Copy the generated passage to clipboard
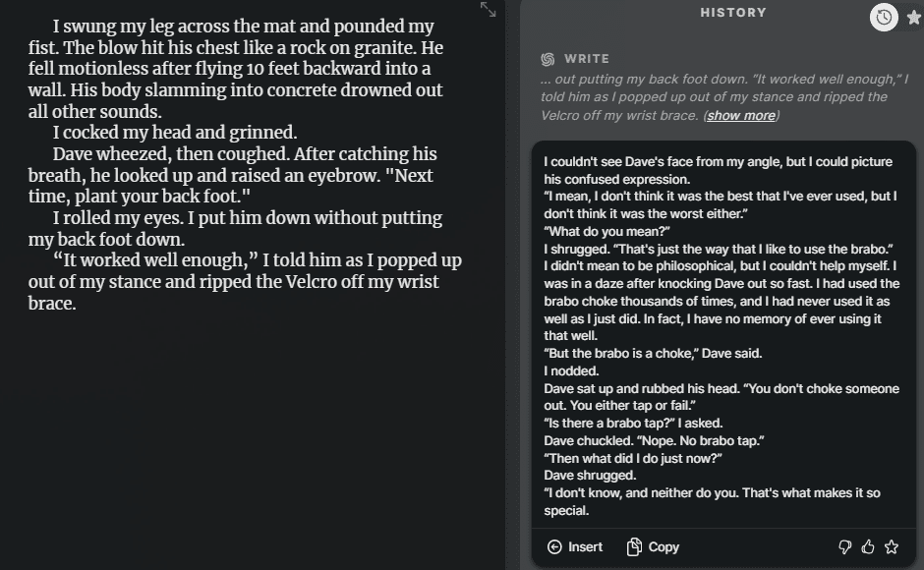924x570 pixels. click(653, 547)
